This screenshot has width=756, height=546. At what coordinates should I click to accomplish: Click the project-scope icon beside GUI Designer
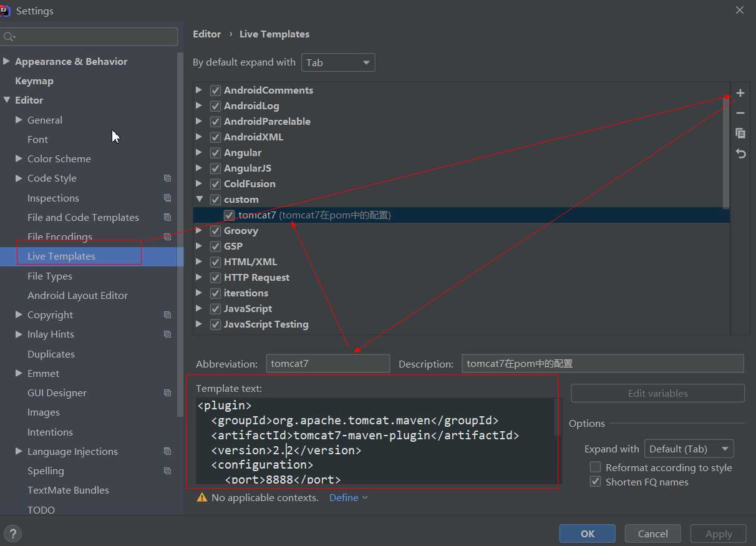tap(167, 393)
